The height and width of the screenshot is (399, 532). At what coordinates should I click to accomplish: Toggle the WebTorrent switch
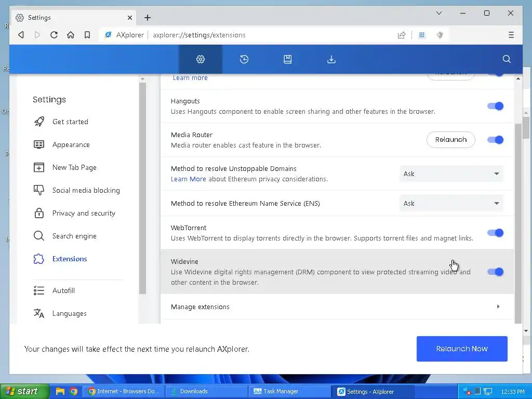point(495,233)
